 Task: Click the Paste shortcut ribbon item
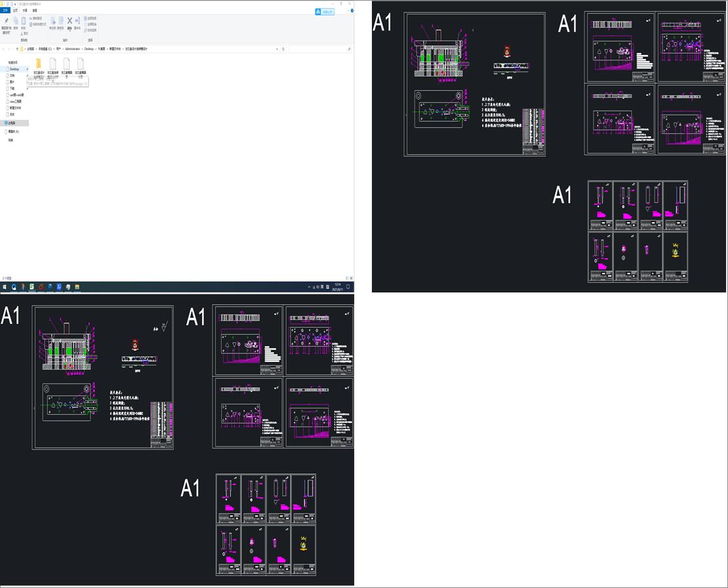point(38,24)
